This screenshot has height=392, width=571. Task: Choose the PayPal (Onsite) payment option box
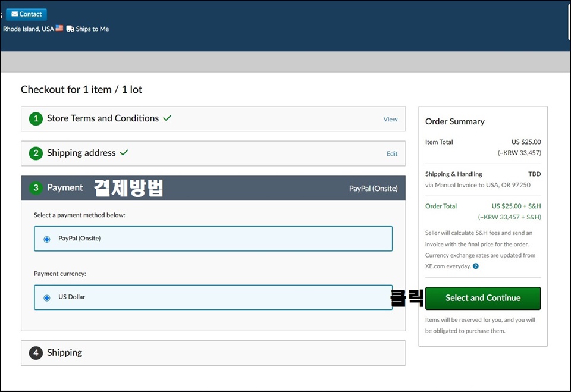(x=213, y=239)
